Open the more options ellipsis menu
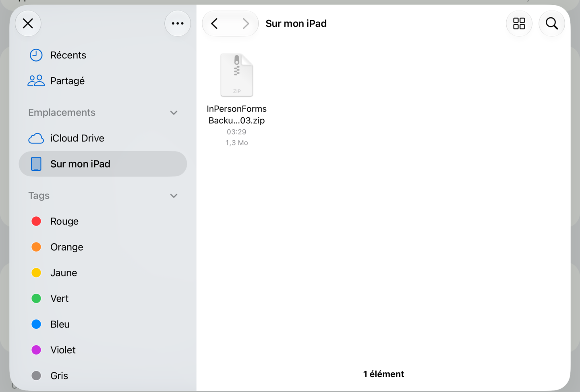The image size is (580, 392). point(178,23)
